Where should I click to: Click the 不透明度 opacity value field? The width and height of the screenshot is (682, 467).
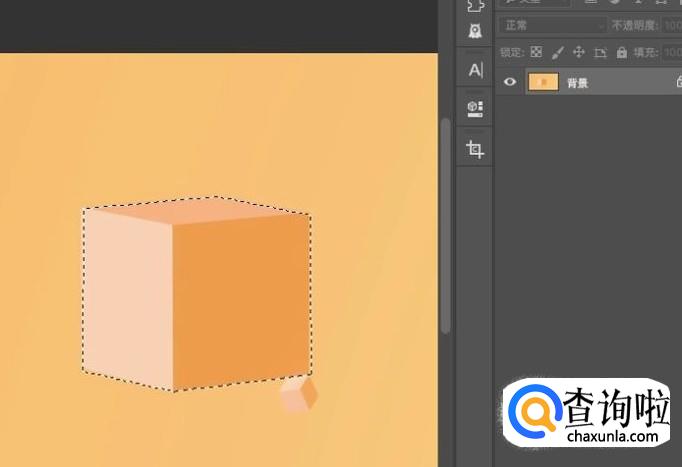tap(672, 26)
